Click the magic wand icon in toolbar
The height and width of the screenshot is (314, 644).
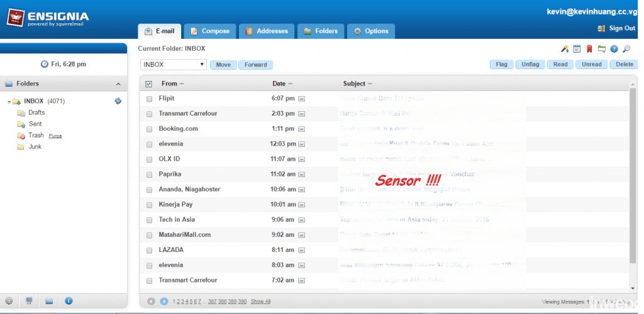coord(565,49)
